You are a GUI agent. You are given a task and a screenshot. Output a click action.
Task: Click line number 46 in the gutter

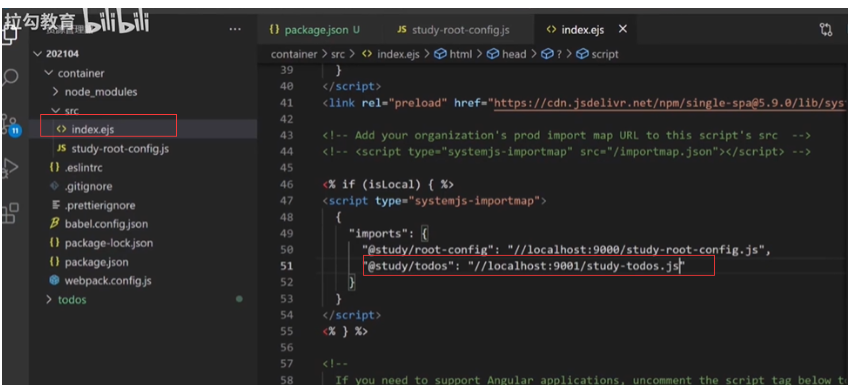(x=286, y=184)
